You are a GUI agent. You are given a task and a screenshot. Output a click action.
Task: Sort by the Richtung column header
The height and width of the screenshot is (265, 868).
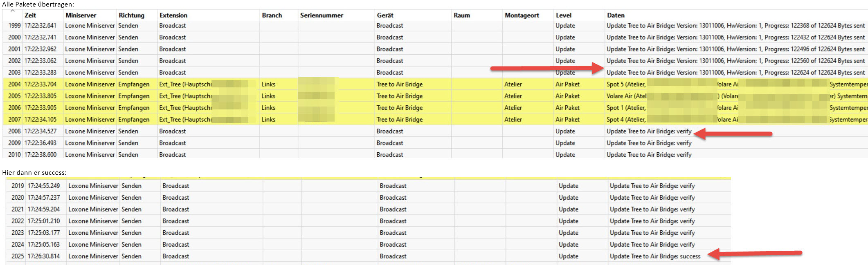(131, 15)
